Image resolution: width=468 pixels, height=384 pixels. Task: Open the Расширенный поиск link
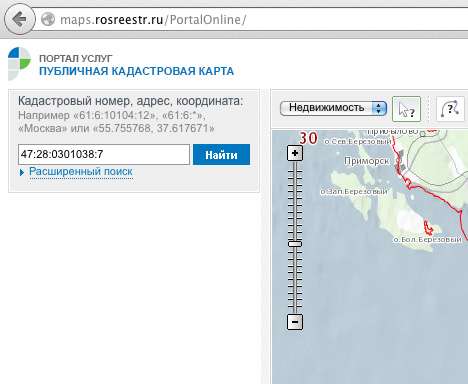click(81, 172)
